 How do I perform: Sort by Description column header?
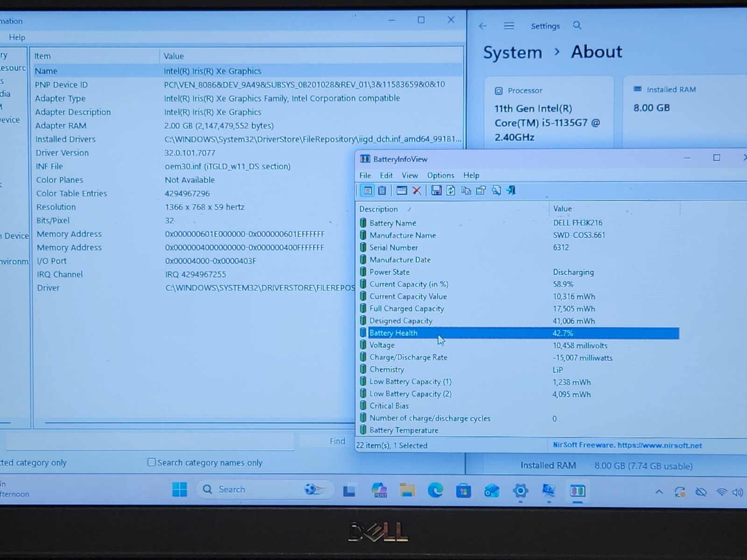451,209
